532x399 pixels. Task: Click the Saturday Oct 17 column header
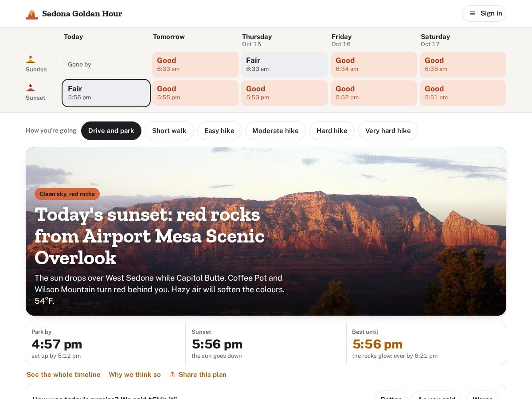click(x=435, y=40)
